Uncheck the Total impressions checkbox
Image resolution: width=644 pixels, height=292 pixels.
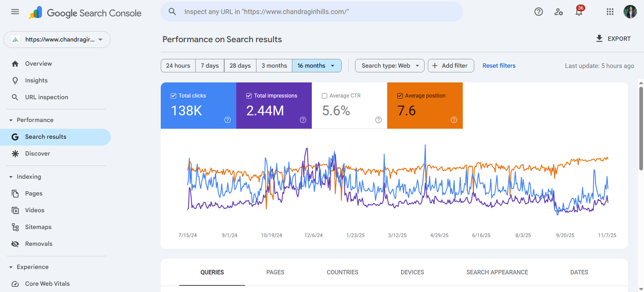249,96
